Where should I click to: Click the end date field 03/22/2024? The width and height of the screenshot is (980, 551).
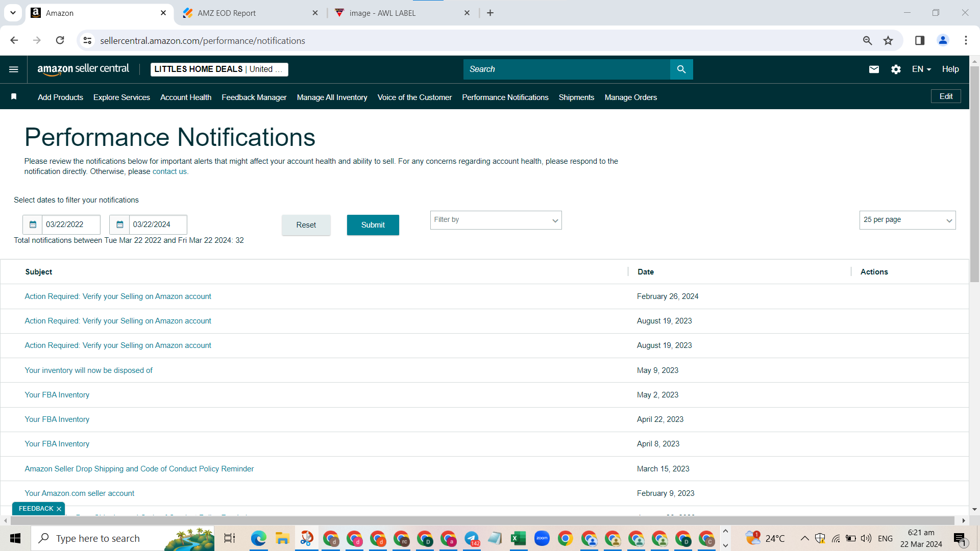click(158, 224)
